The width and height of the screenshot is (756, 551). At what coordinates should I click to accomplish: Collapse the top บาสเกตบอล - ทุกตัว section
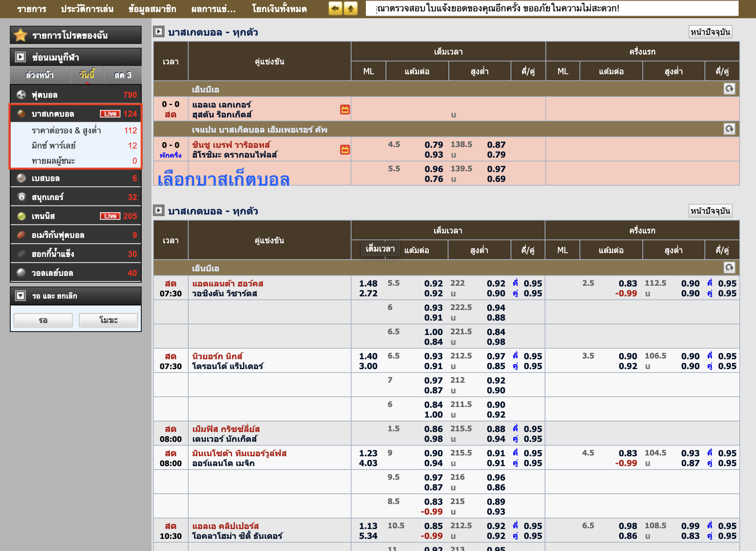click(159, 32)
